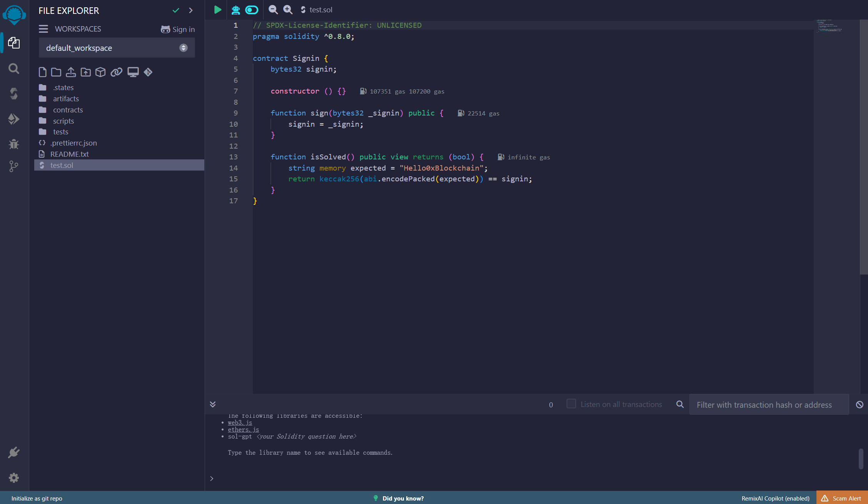Click Initialize as git repo
The height and width of the screenshot is (504, 868).
(37, 498)
